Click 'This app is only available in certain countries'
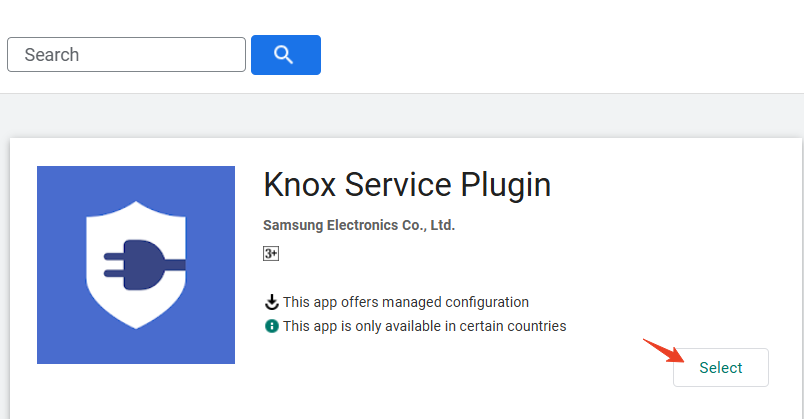804x419 pixels. coord(425,326)
